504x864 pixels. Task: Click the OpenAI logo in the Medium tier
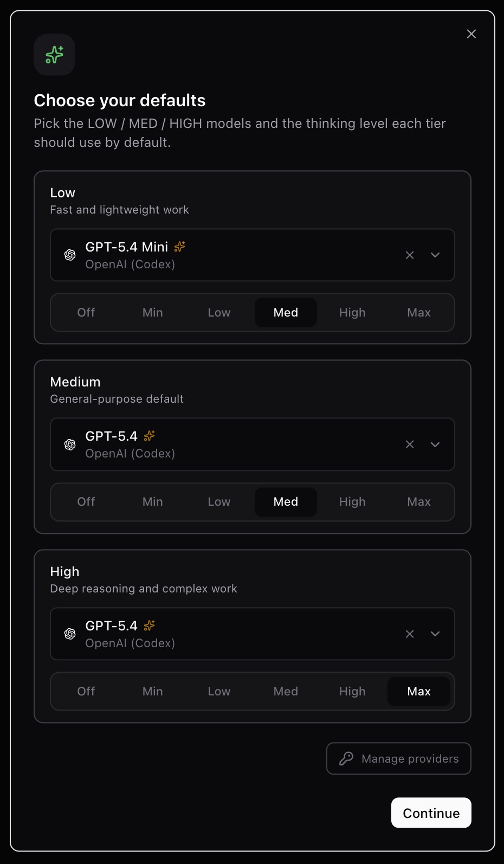pos(70,444)
